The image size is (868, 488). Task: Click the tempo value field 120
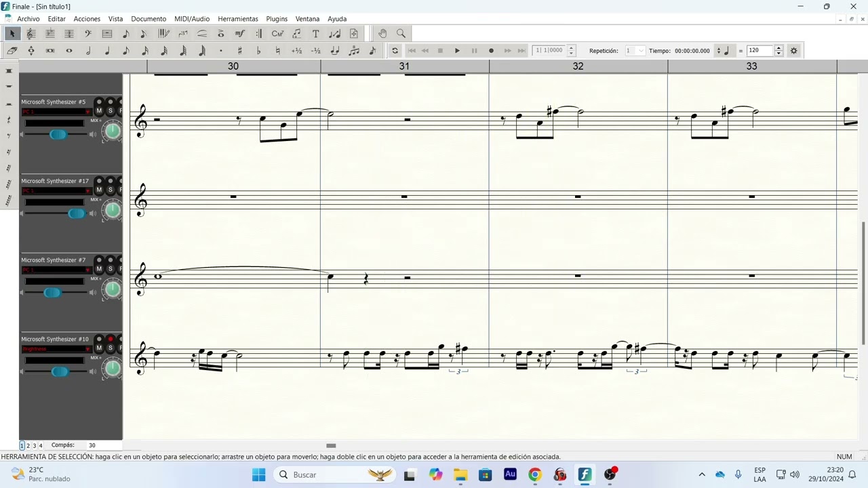pyautogui.click(x=760, y=51)
